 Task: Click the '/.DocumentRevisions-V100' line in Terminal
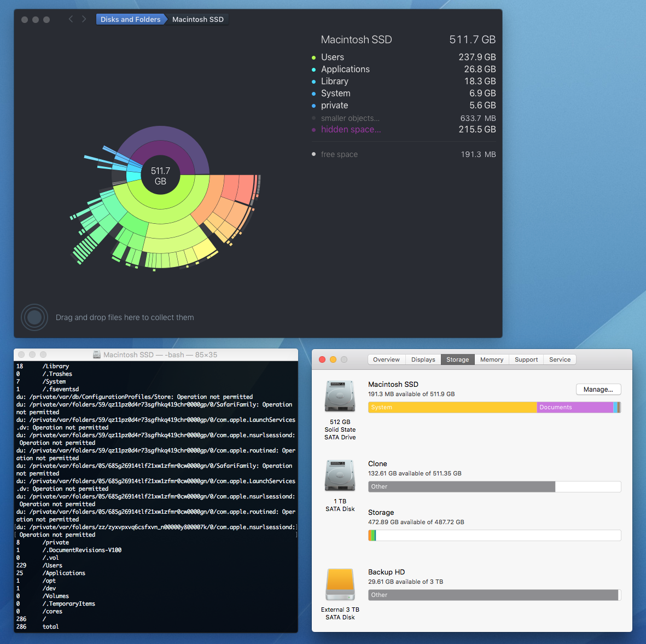tap(69, 550)
